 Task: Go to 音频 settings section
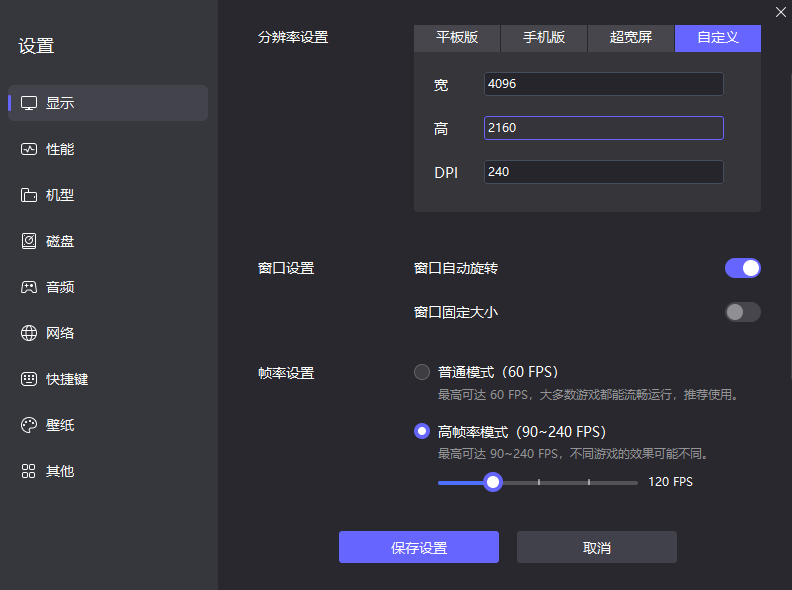[108, 287]
